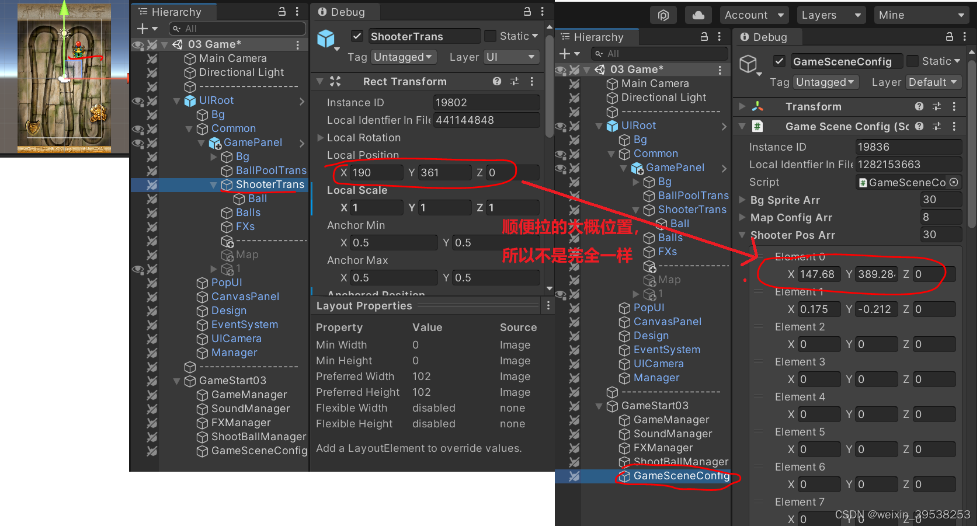Click the Scene view game preview thumbnail
Viewport: 980px width, 526px height.
click(x=64, y=78)
